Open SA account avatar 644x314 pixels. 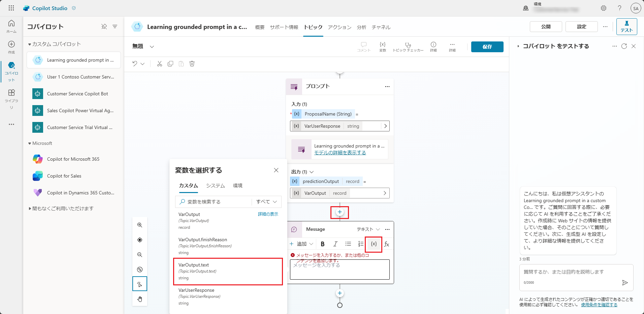(636, 8)
